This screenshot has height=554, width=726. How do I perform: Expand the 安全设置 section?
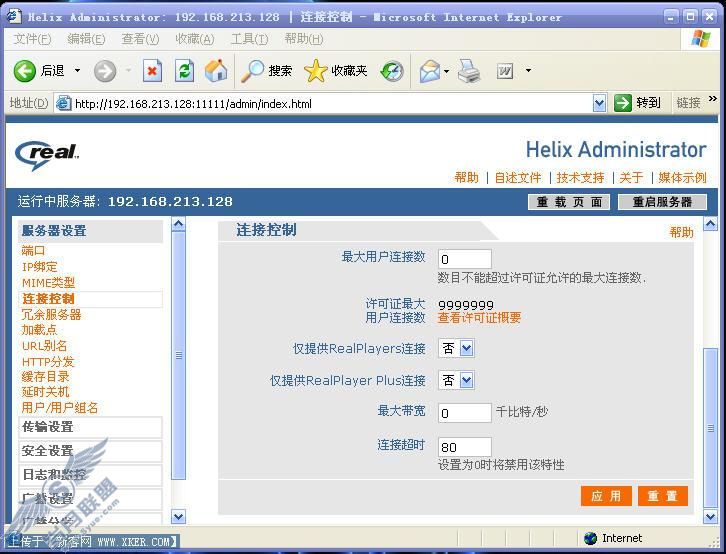90,451
